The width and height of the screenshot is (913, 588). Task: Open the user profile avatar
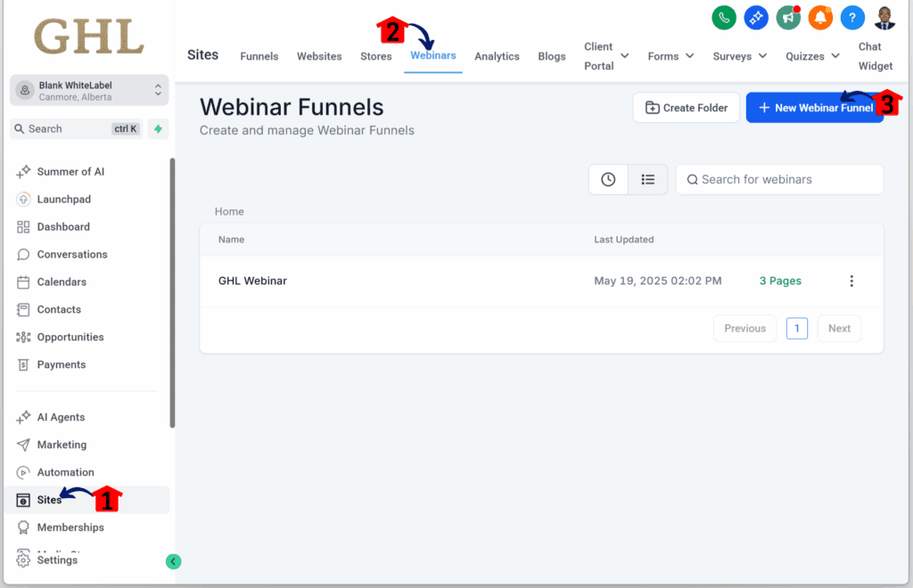[x=884, y=18]
